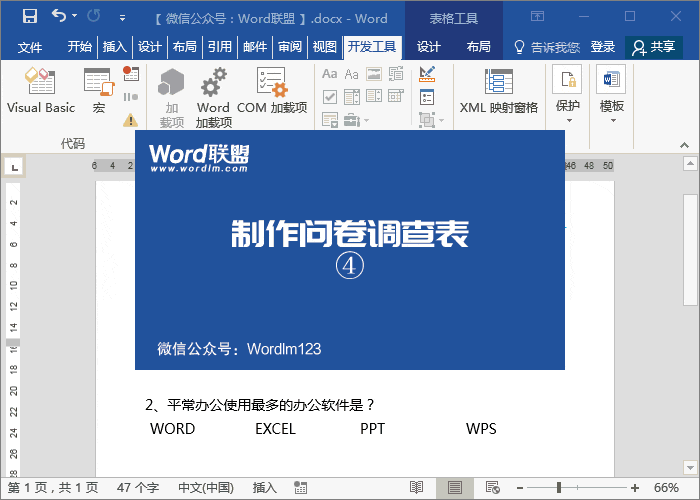700x500 pixels.
Task: Click page count 第 1 页，共 1 页
Action: [53, 488]
